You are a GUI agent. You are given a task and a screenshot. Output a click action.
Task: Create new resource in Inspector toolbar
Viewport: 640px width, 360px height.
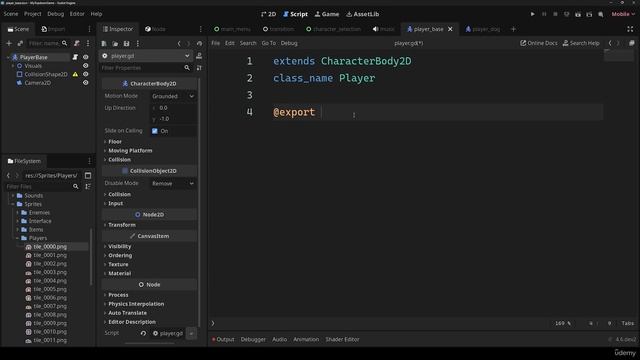click(x=104, y=43)
